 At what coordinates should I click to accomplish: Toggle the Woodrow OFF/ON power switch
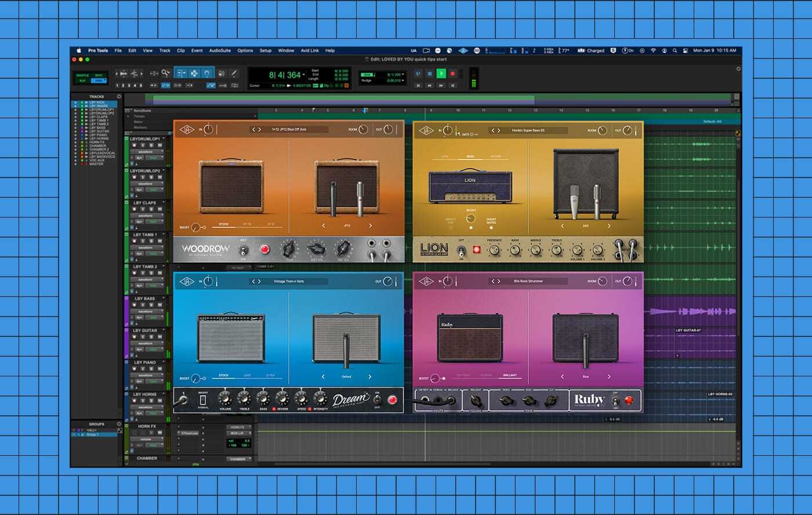coord(244,250)
